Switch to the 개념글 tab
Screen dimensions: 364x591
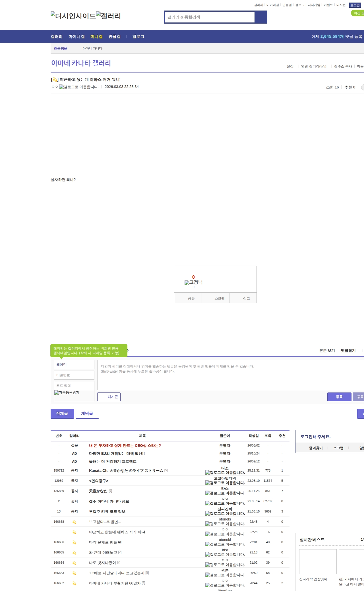coord(87,414)
